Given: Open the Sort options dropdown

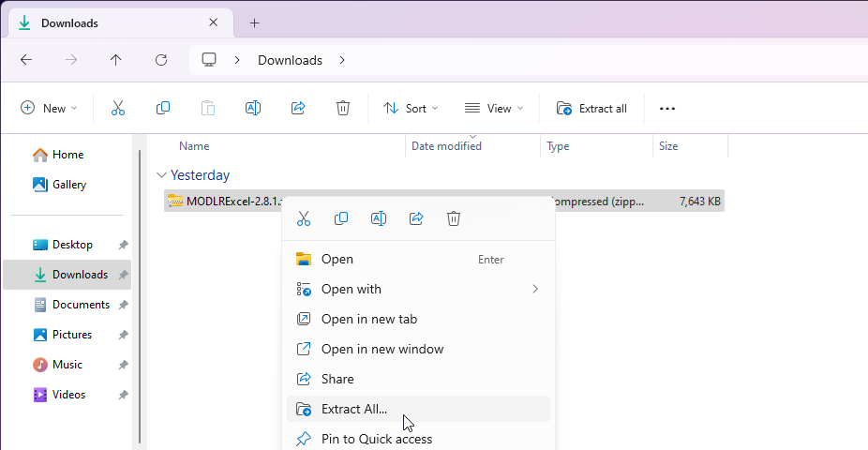Looking at the screenshot, I should (411, 109).
